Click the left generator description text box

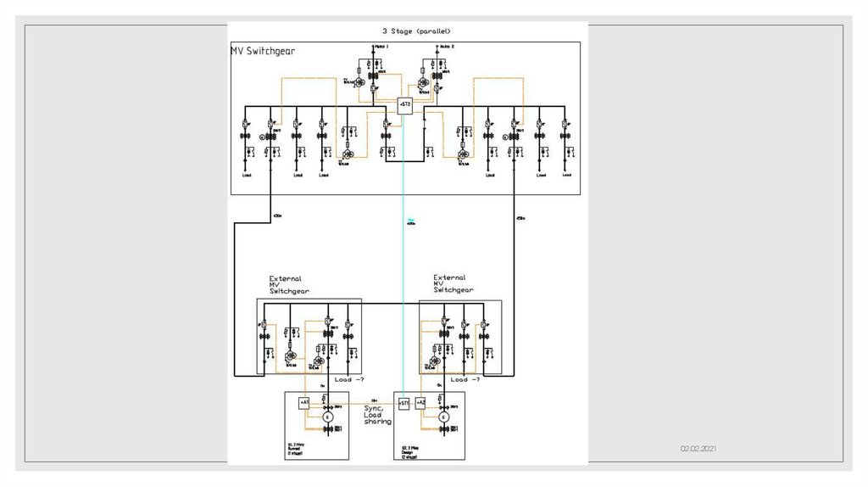coord(296,449)
